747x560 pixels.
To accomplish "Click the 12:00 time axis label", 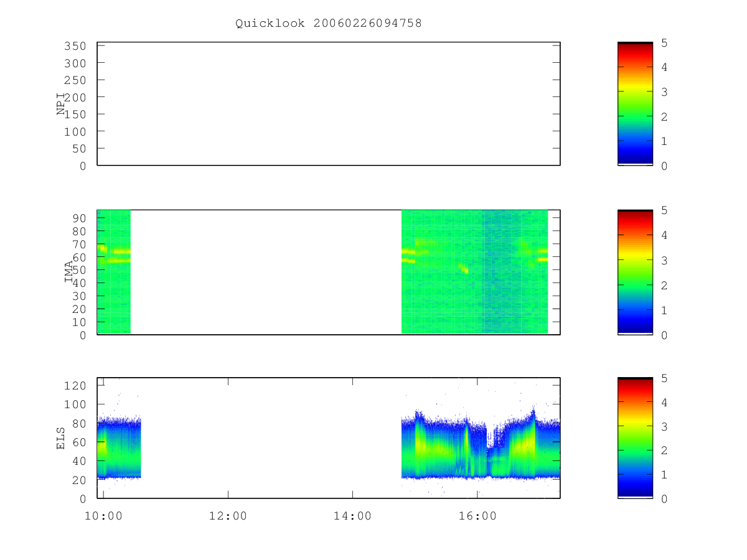I will click(x=228, y=516).
